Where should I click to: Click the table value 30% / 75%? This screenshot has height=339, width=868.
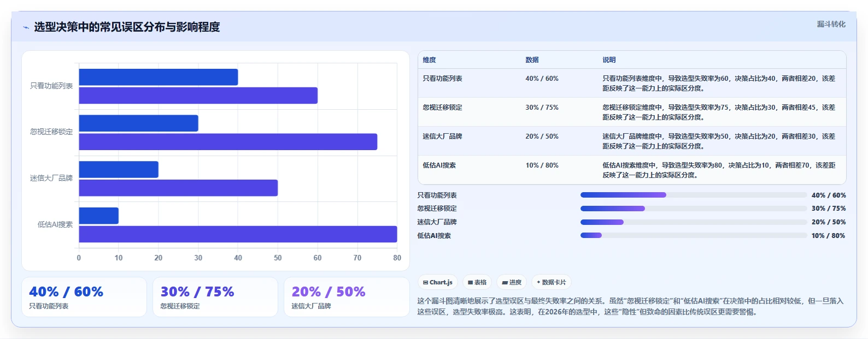[x=542, y=108]
